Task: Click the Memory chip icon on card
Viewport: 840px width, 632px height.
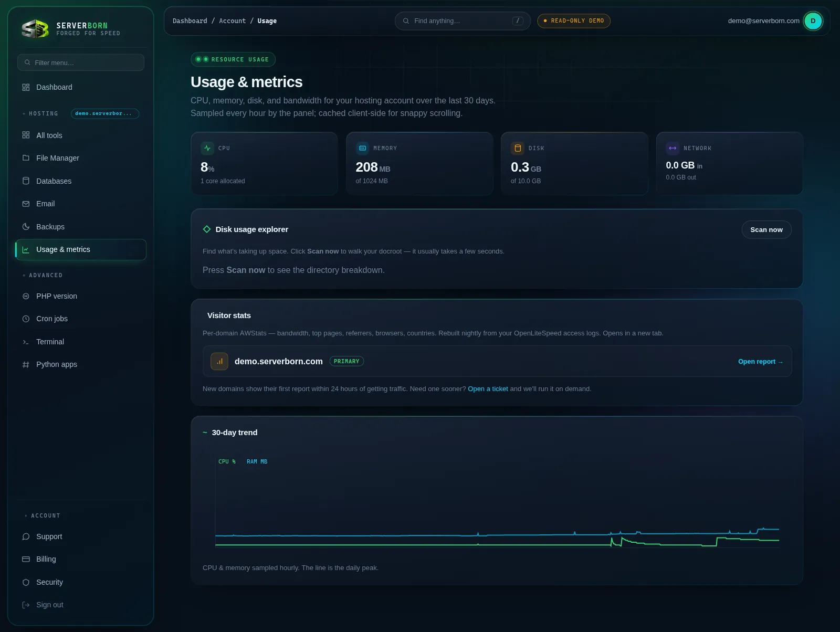Action: click(362, 148)
